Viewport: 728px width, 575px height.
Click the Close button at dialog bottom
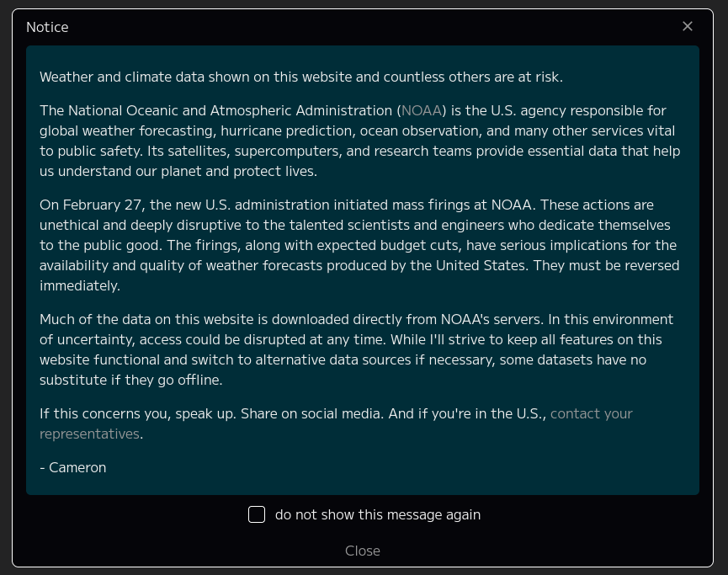tap(363, 551)
